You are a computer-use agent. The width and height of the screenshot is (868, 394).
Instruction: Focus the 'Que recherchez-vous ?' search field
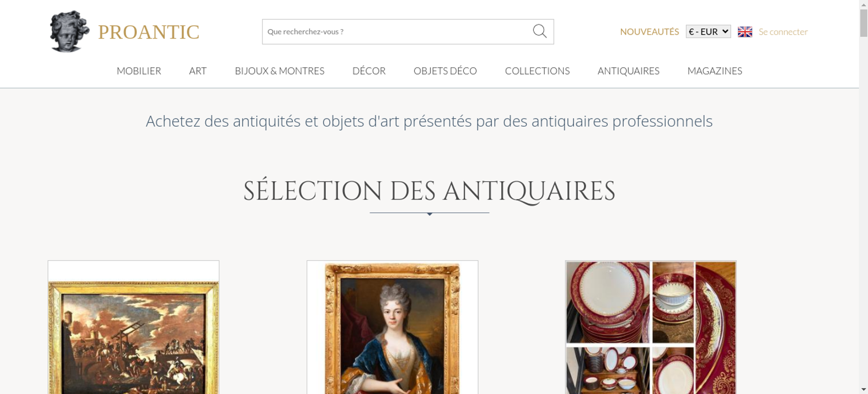[397, 32]
